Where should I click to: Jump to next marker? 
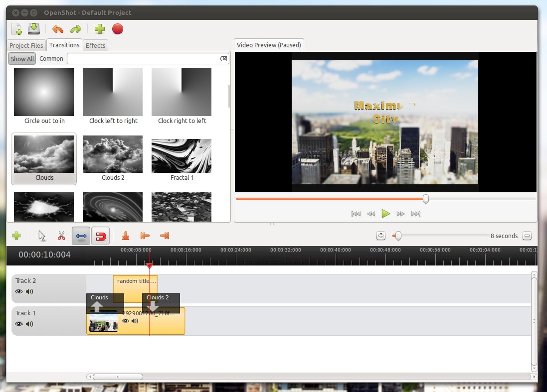pyautogui.click(x=165, y=236)
